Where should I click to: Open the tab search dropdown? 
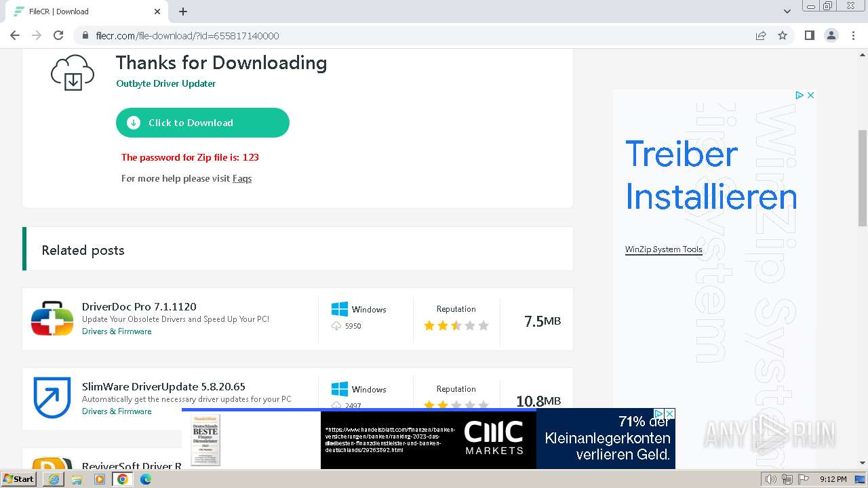click(787, 12)
